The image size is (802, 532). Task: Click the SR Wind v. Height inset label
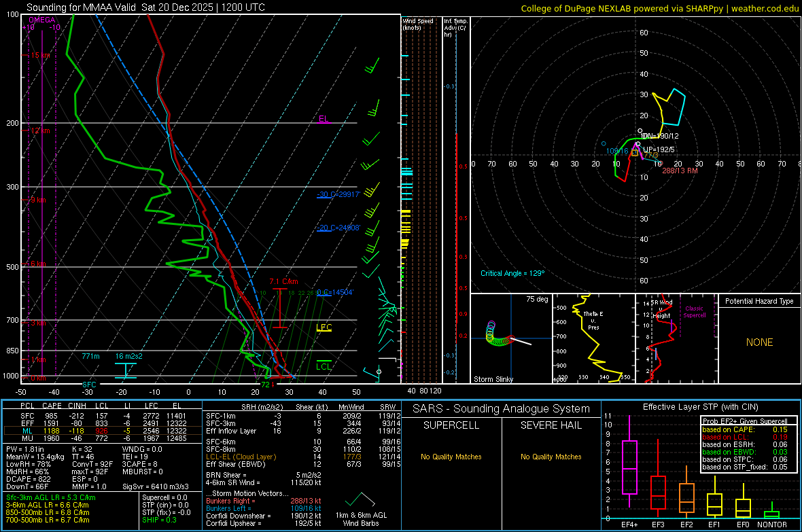[x=661, y=309]
